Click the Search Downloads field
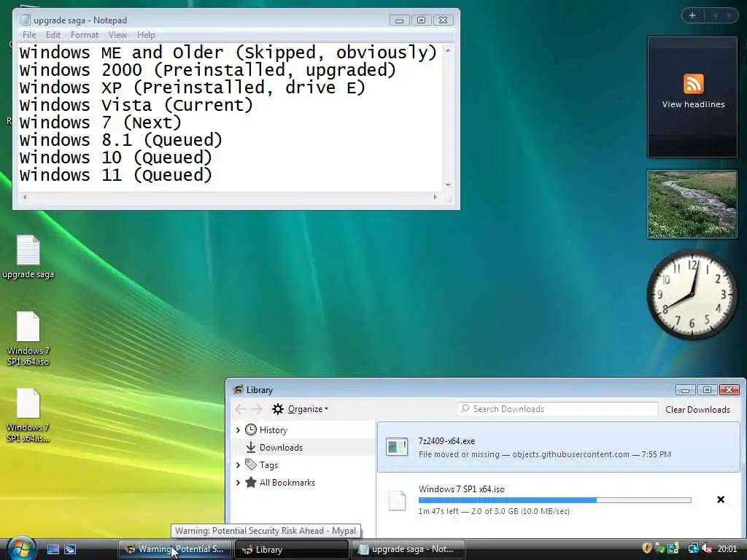Viewport: 747px width, 560px height. coord(558,408)
